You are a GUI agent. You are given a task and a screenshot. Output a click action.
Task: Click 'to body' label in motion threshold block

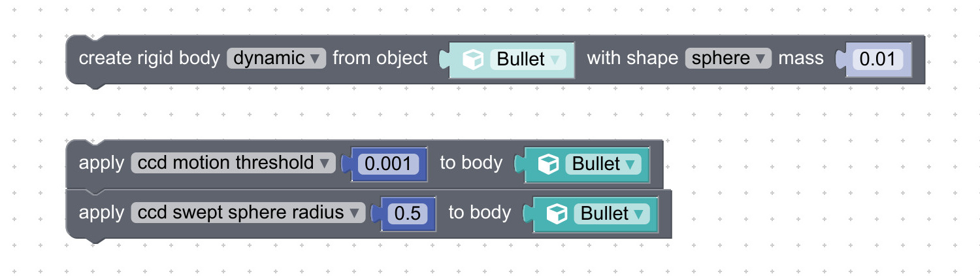tap(471, 163)
